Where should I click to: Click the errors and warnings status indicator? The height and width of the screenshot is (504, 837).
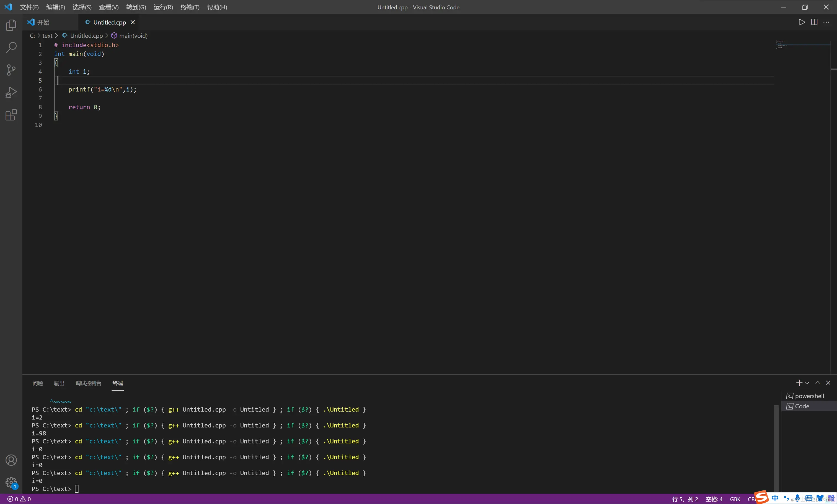[x=19, y=499]
